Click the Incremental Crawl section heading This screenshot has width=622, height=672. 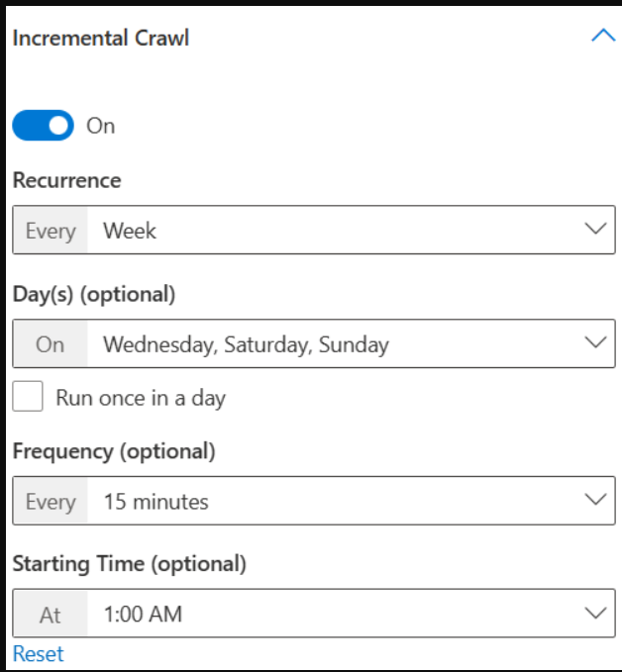pyautogui.click(x=101, y=39)
